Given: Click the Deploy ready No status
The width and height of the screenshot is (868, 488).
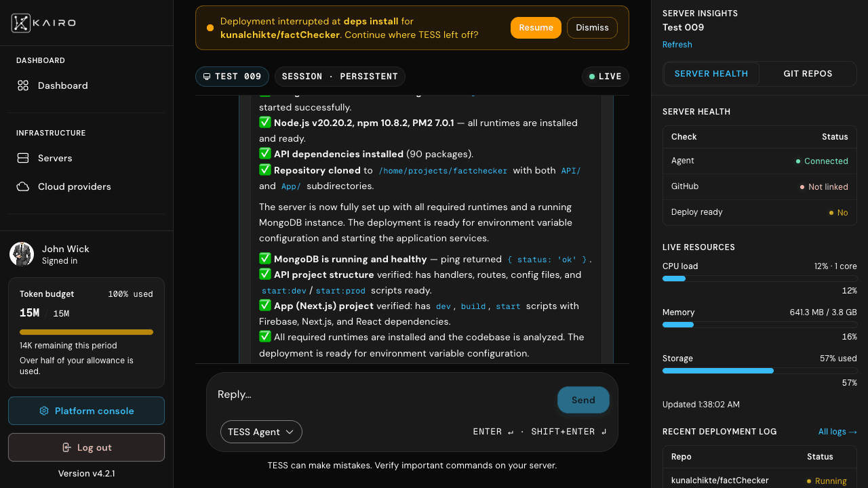Looking at the screenshot, I should 839,213.
